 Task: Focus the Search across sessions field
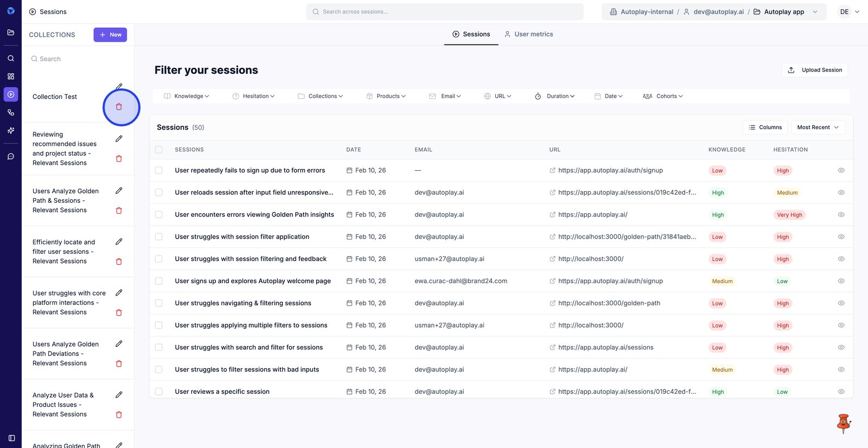(445, 12)
